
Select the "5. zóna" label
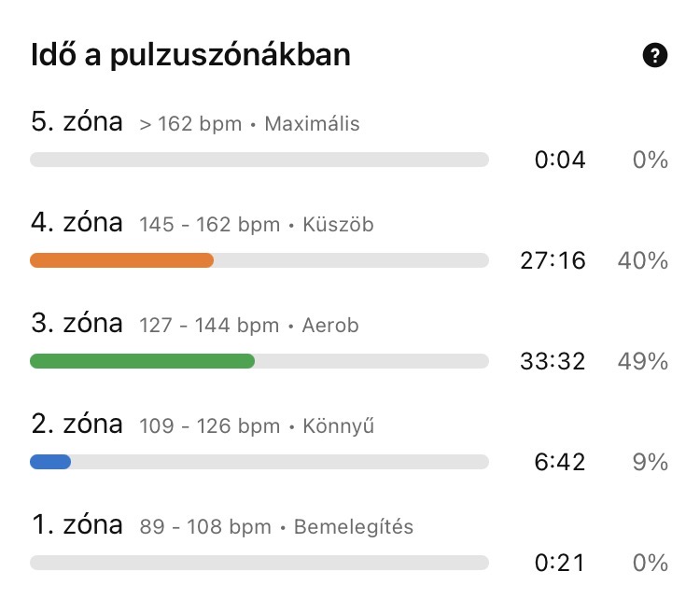point(77,121)
